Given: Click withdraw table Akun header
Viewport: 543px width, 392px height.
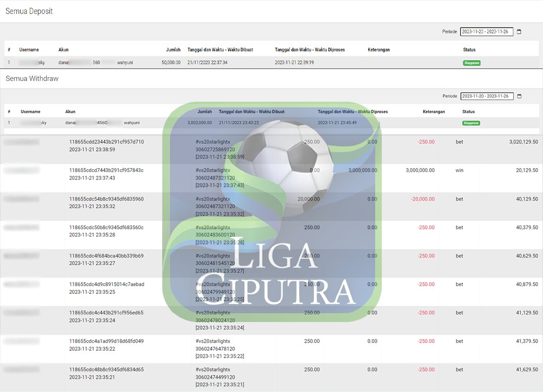Looking at the screenshot, I should [x=71, y=112].
